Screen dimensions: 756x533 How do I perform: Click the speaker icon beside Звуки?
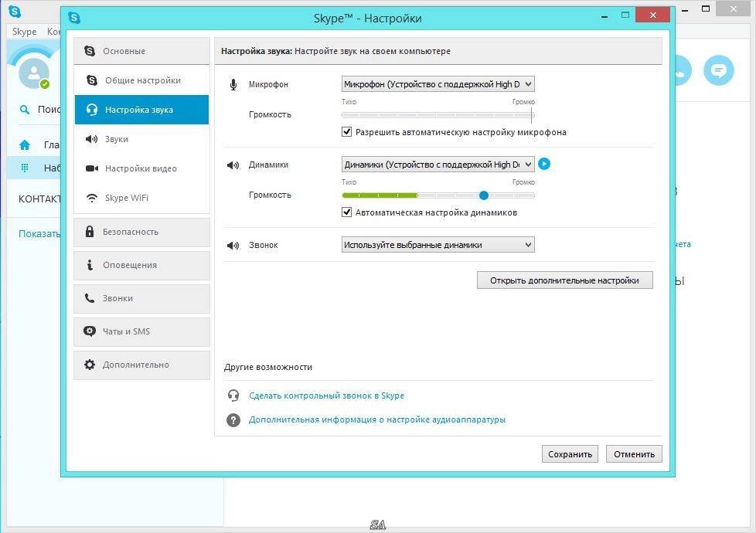pyautogui.click(x=92, y=139)
